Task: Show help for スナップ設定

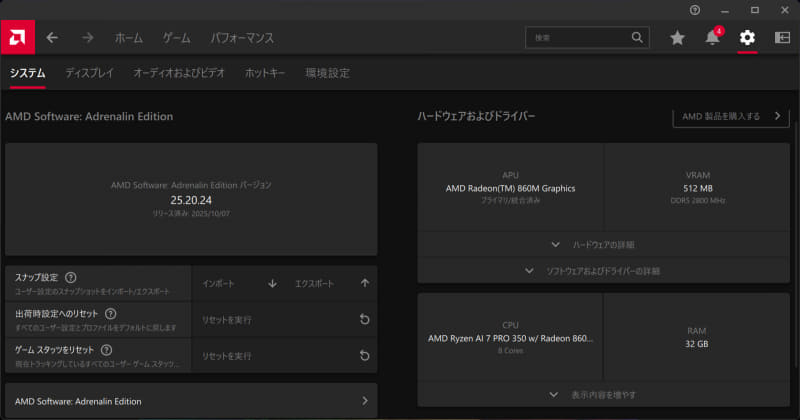Action: [70, 278]
